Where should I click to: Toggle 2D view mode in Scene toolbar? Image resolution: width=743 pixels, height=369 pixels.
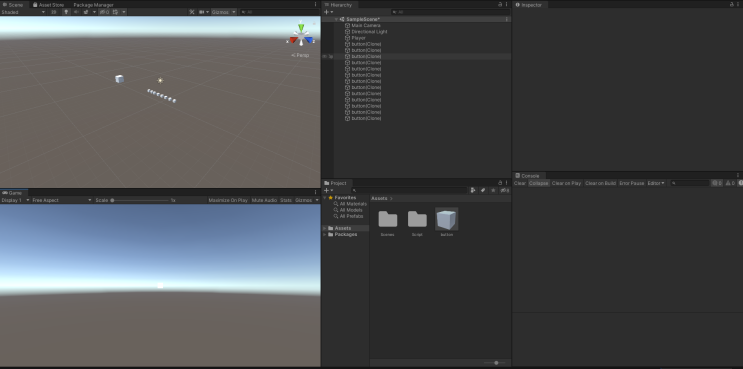click(54, 12)
